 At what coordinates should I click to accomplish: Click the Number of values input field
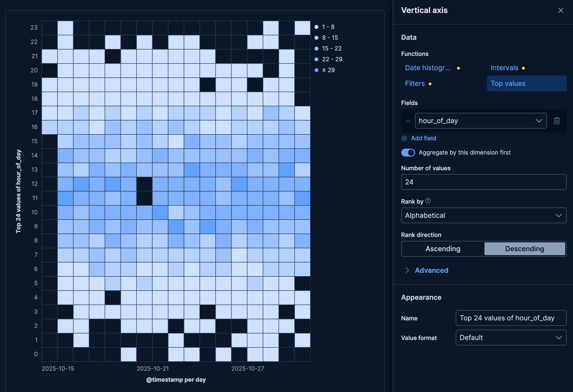pos(483,182)
